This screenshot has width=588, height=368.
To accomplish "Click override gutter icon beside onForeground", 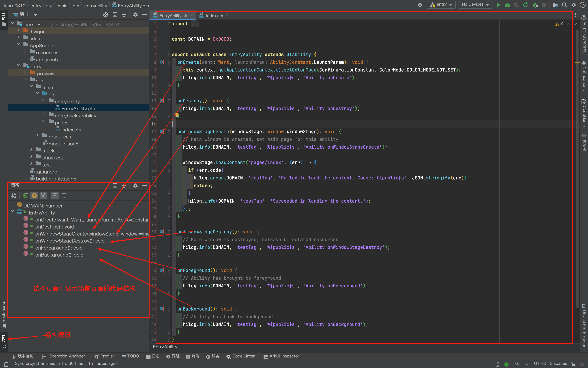I will tap(162, 270).
